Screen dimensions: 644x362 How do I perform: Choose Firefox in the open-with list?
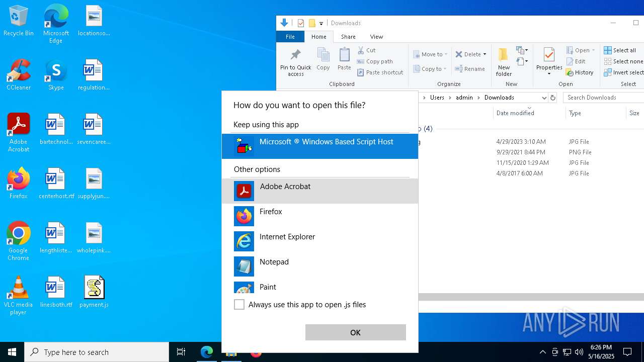coord(320,216)
